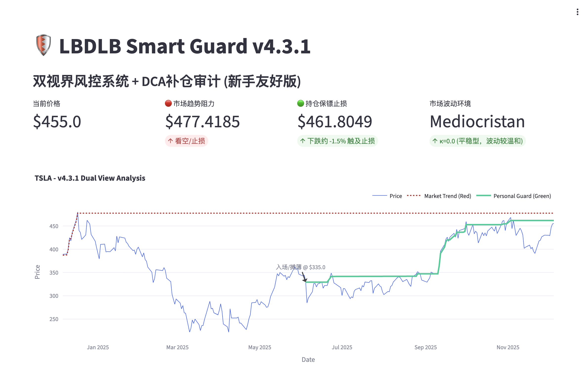Click the 入场/摊薄 @ $335.0 annotation

coord(301,267)
